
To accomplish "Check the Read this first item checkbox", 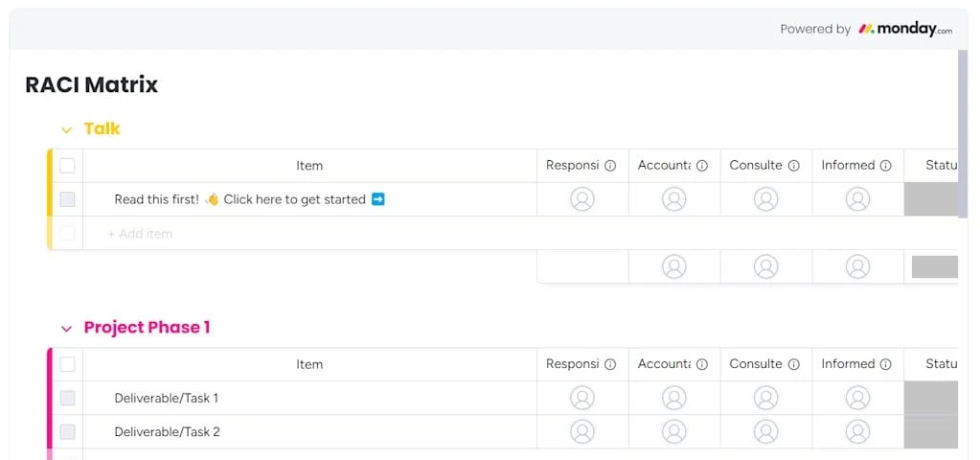I will [x=67, y=199].
